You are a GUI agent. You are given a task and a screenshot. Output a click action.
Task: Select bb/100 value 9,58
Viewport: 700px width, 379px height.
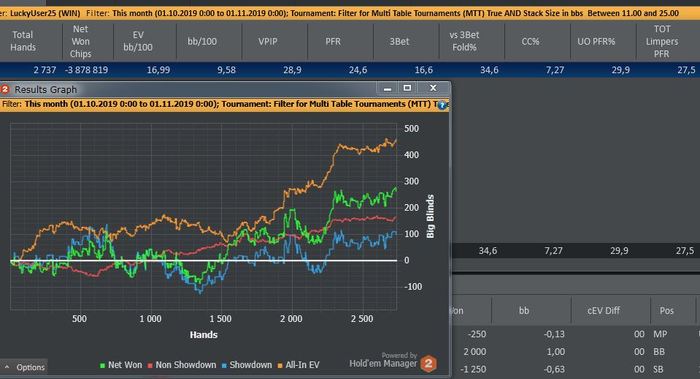click(226, 70)
